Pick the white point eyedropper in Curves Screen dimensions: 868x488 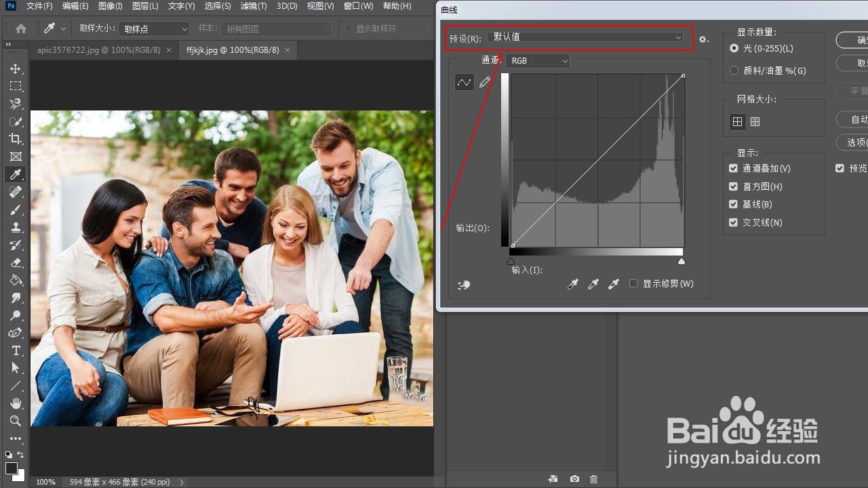(614, 285)
